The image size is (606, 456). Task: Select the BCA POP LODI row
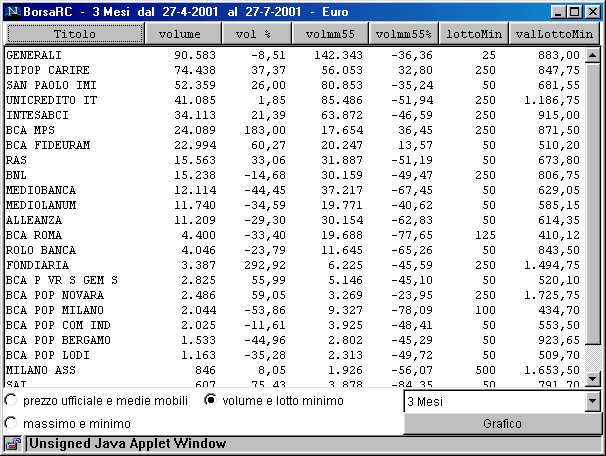pyautogui.click(x=293, y=355)
